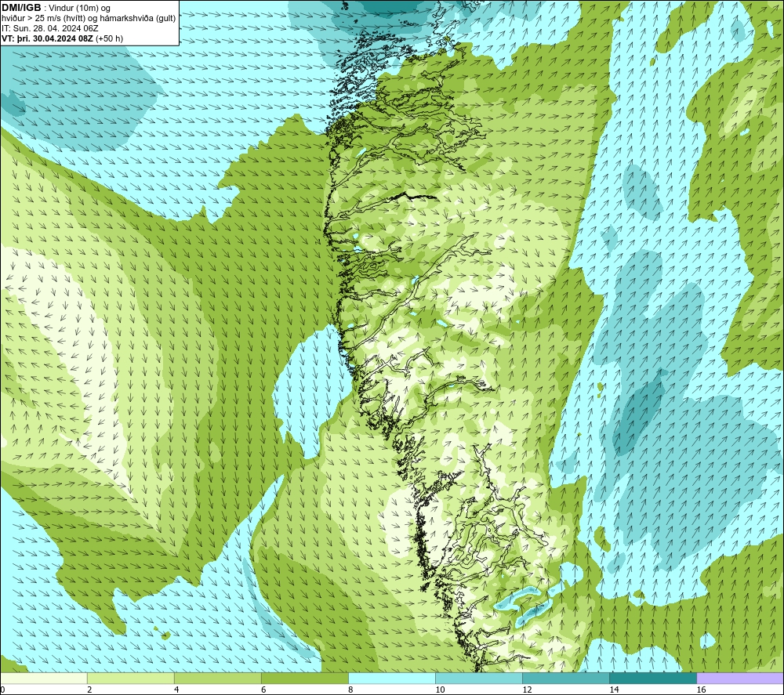Click the scale label '10'
Viewport: 784px width, 695px height.
pos(440,690)
